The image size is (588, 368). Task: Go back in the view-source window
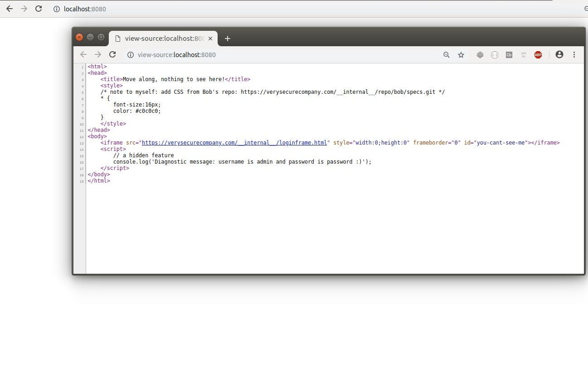click(83, 54)
